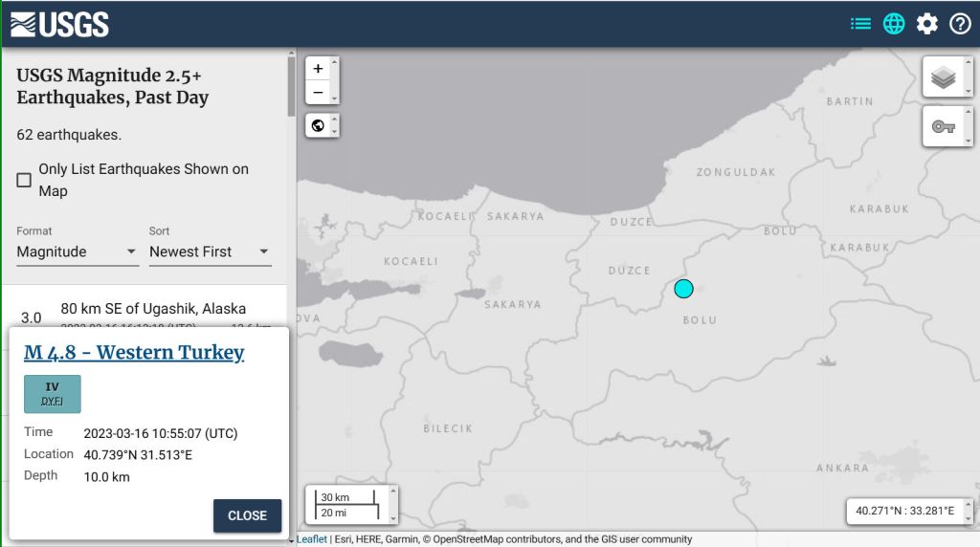980x547 pixels.
Task: Open the earthquake list view icon
Action: [x=860, y=24]
